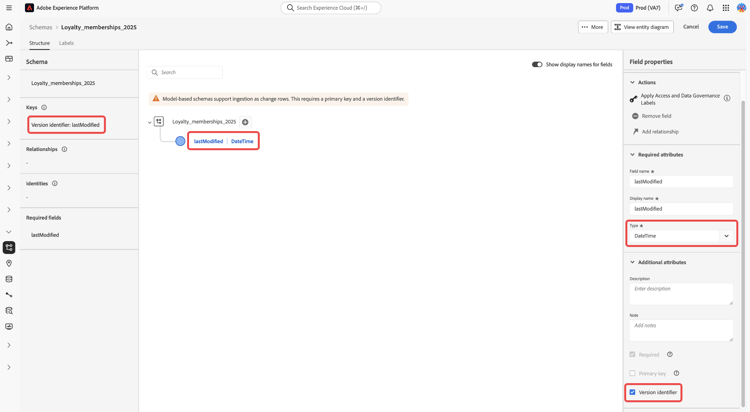
Task: Click help icon next to Required
Action: (670, 354)
